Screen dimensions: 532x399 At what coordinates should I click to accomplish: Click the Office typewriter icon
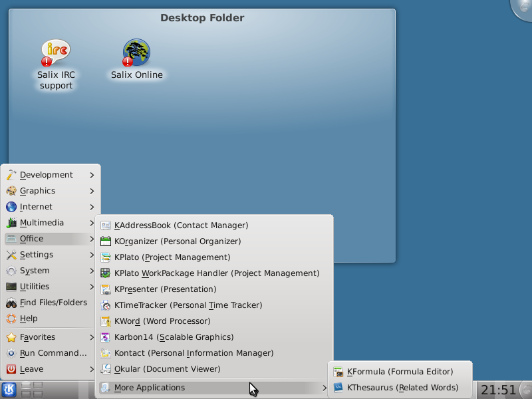(11, 239)
